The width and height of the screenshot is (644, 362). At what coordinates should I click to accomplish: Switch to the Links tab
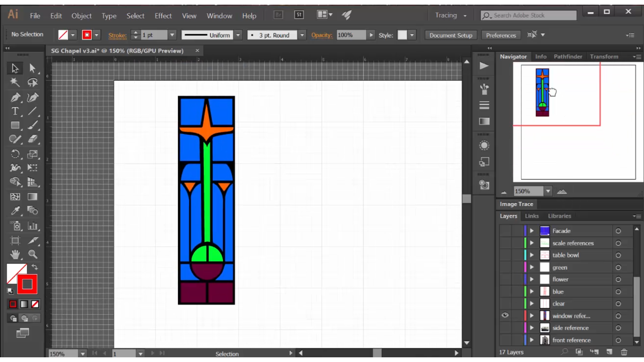(x=532, y=216)
